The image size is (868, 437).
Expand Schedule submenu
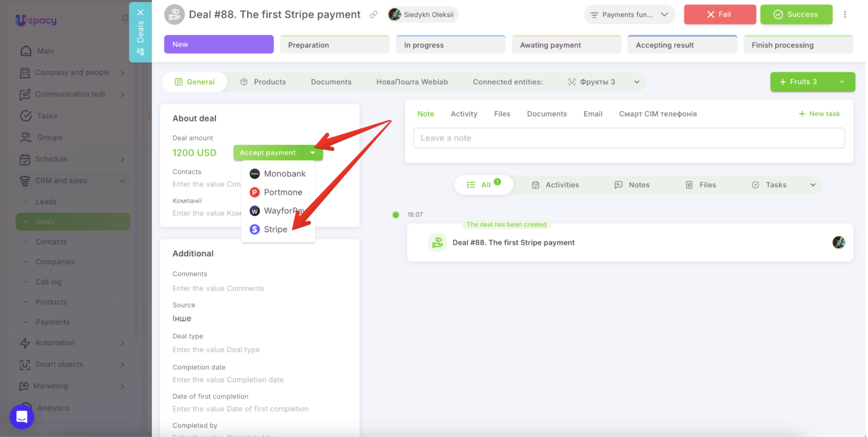[x=123, y=159]
